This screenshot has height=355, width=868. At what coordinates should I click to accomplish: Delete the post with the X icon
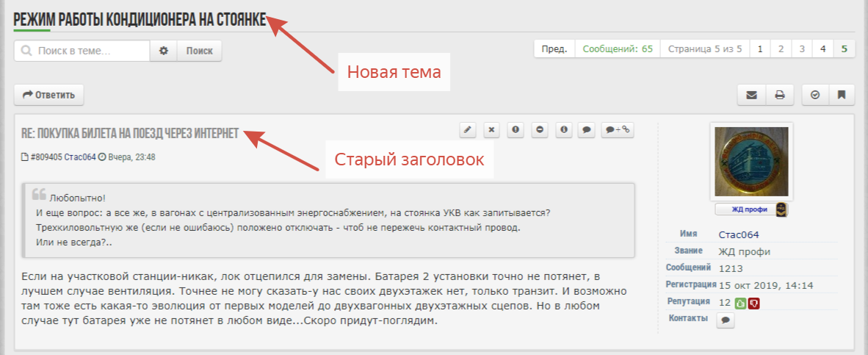tap(492, 130)
